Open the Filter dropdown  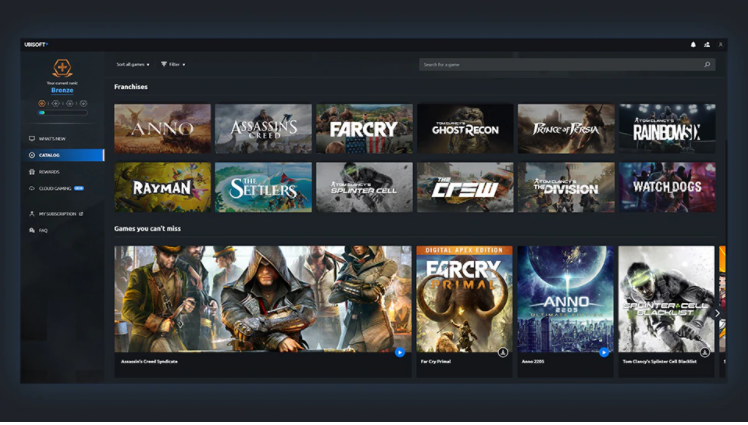click(x=173, y=65)
